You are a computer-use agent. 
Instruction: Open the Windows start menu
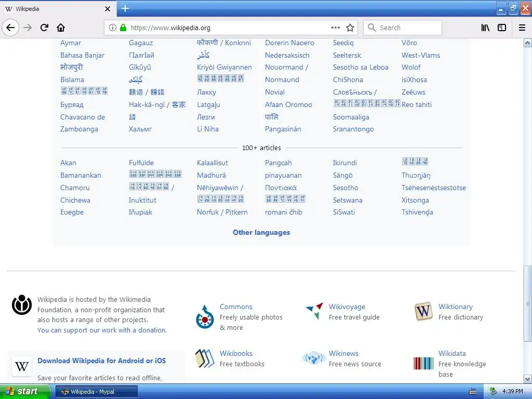[x=25, y=392]
